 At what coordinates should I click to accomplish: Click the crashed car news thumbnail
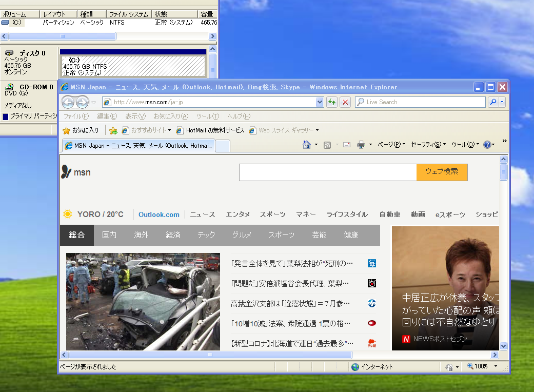pyautogui.click(x=143, y=301)
